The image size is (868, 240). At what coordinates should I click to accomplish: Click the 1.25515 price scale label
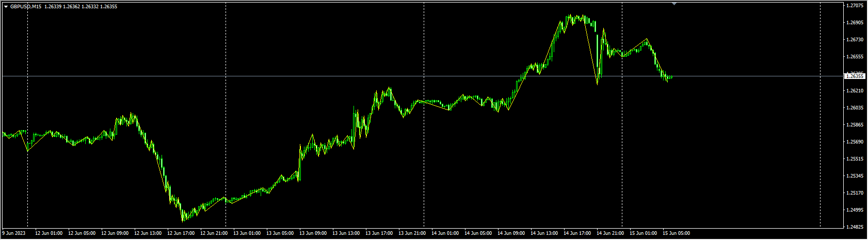(x=856, y=159)
